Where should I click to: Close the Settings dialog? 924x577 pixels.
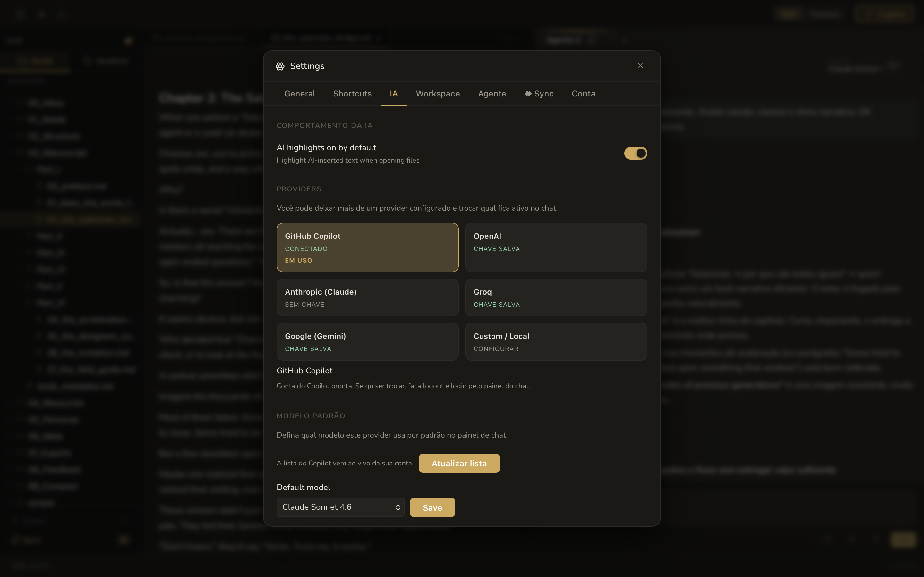point(640,65)
